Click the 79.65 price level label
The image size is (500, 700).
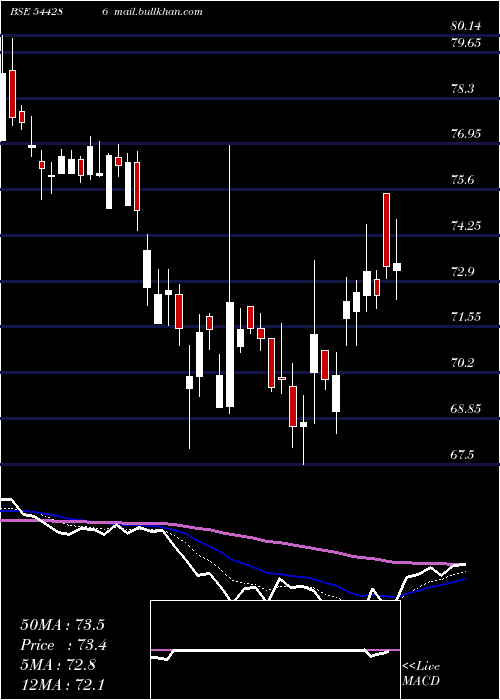pyautogui.click(x=466, y=43)
